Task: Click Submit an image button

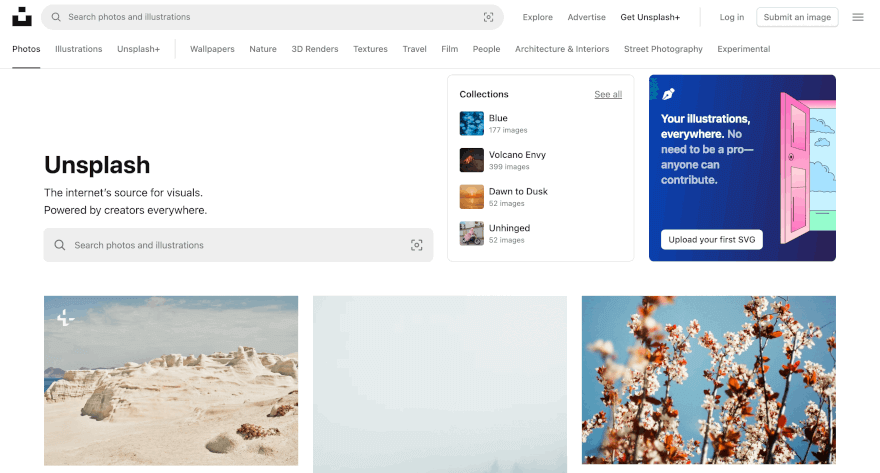Action: (x=797, y=17)
